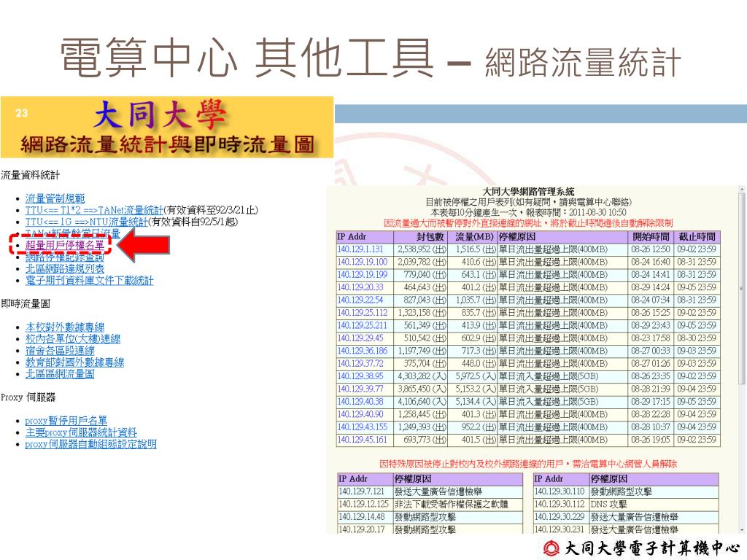Click IP address 140.129.40.38

pos(360,402)
